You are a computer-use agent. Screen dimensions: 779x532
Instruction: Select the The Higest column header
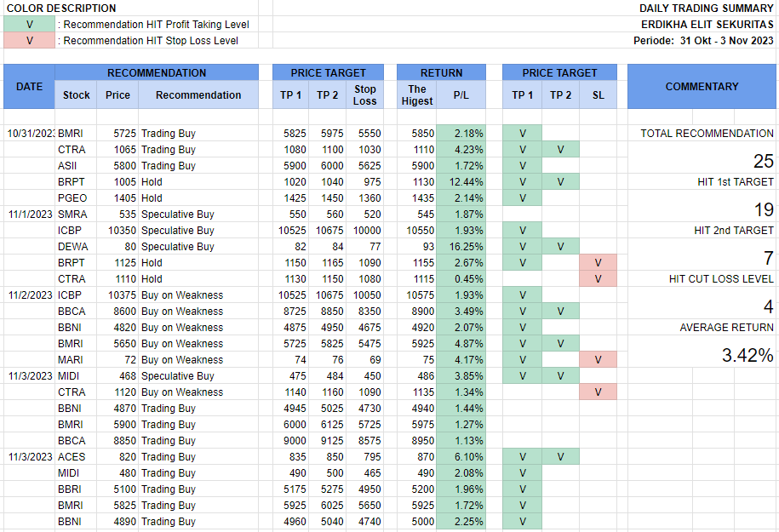coord(417,95)
